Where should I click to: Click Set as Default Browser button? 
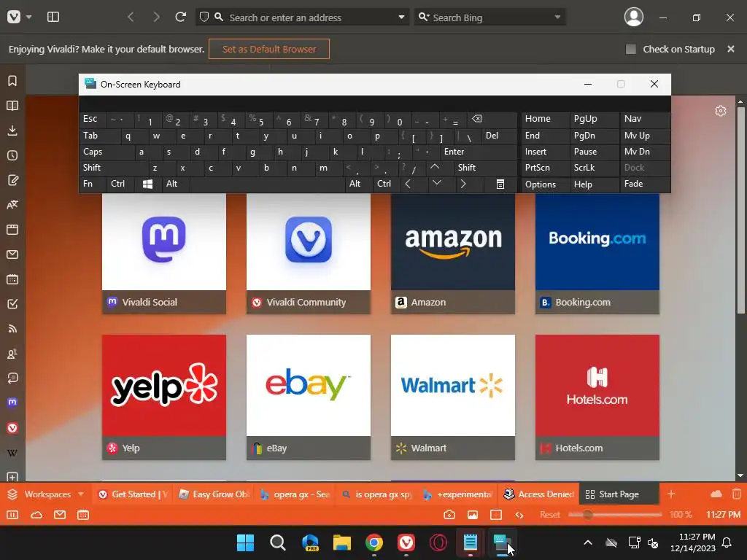point(268,49)
